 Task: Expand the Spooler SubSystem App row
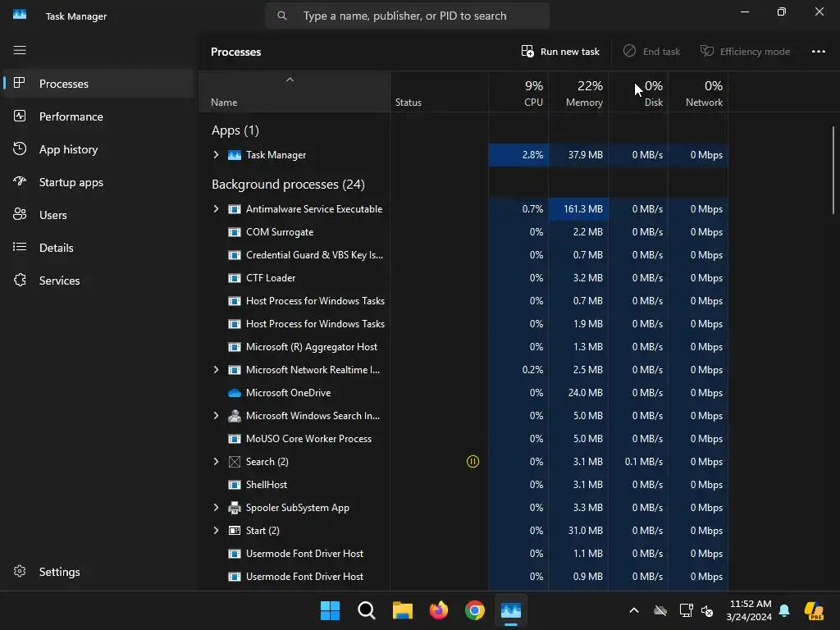click(216, 507)
